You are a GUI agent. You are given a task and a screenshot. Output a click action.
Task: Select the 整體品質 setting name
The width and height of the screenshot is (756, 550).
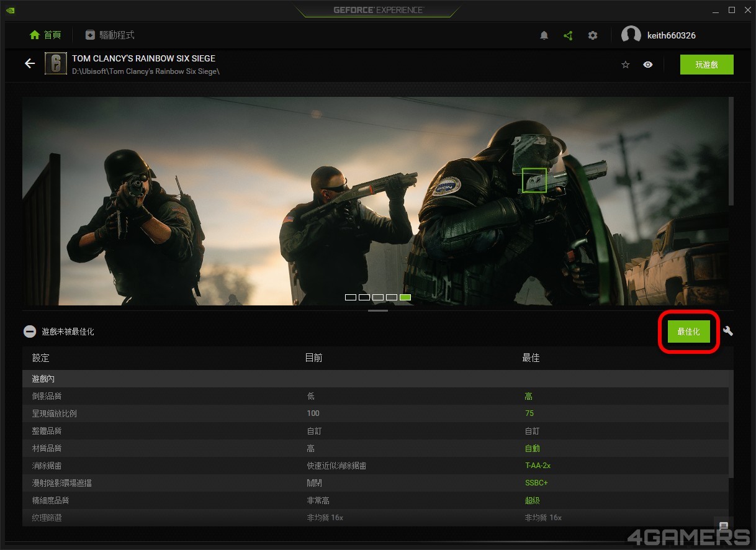[47, 431]
